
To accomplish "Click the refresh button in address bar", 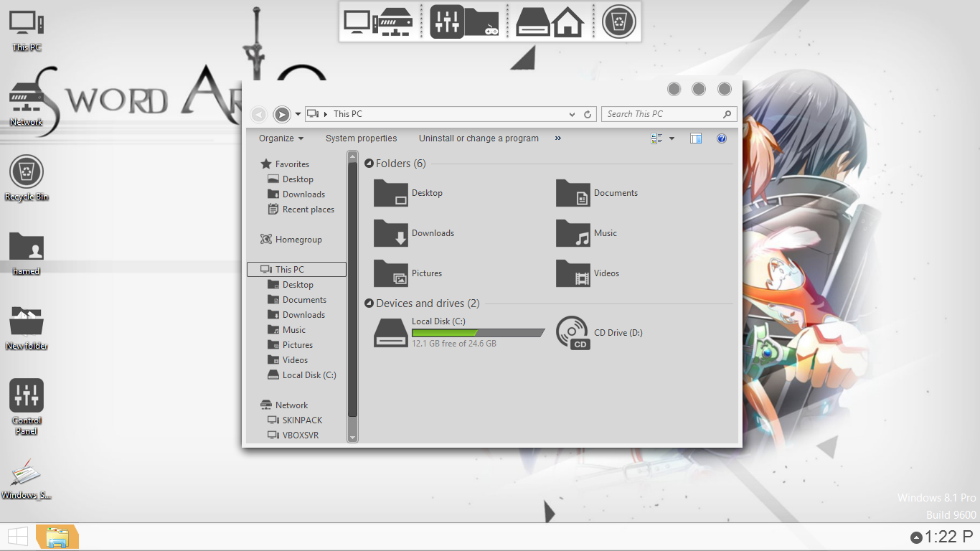I will coord(588,114).
